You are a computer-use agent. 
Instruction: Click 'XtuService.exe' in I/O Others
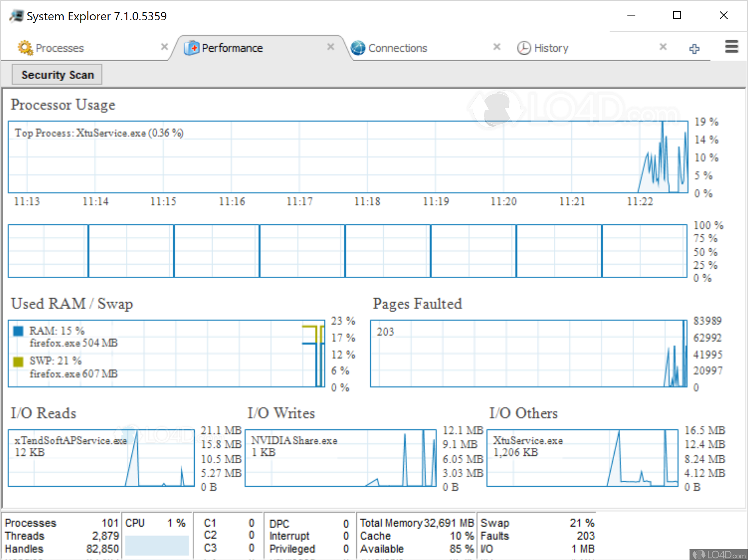click(x=528, y=441)
